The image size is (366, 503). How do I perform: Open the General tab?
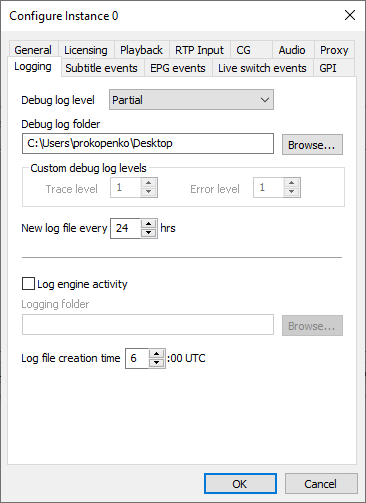(33, 50)
